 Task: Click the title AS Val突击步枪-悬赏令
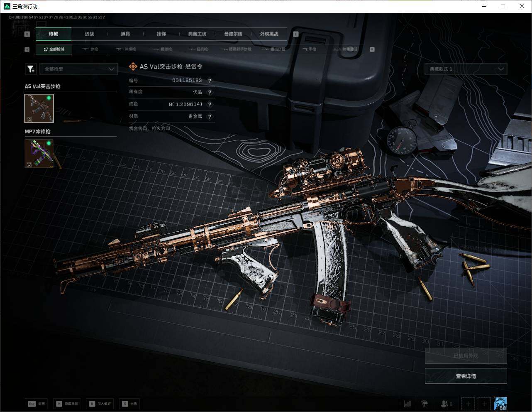[171, 66]
